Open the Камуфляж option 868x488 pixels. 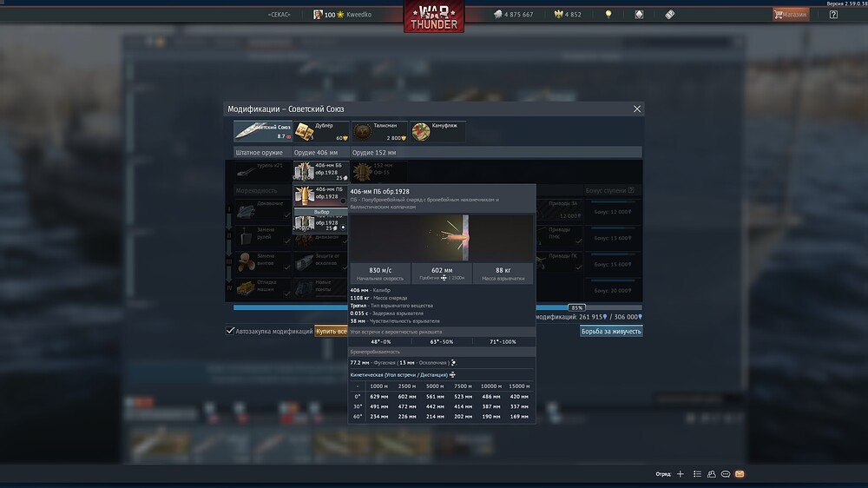[437, 131]
